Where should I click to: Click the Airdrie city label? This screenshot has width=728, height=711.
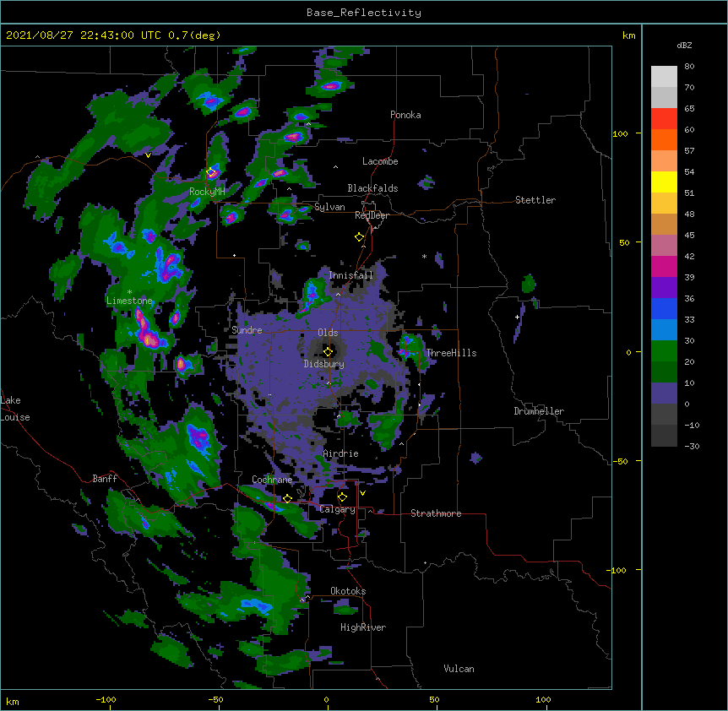pos(340,453)
